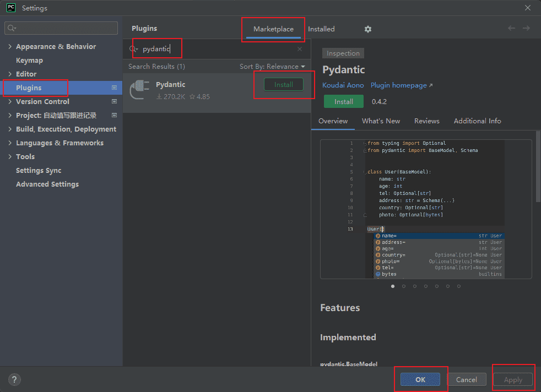Click the back navigation arrow
541x392 pixels.
pyautogui.click(x=511, y=28)
